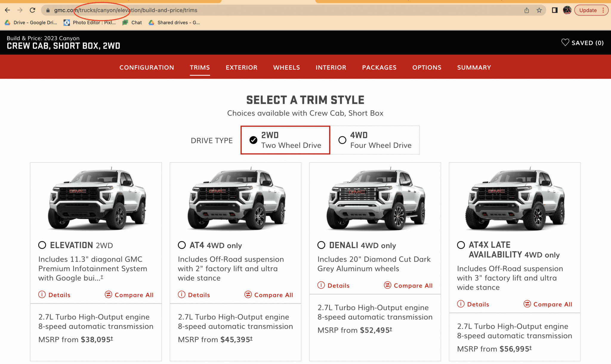Click the Compare All text on AT4 card
Screen dimensions: 611x364
click(274, 295)
